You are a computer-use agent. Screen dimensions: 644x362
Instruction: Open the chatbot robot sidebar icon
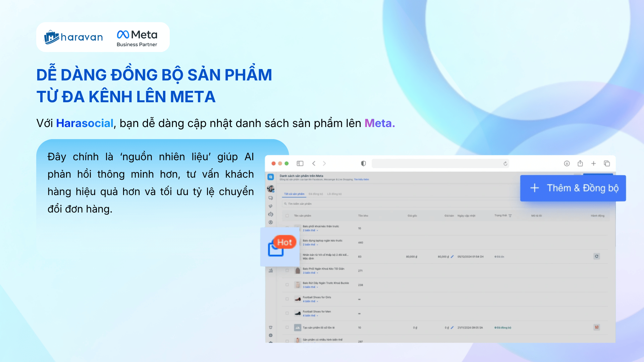coord(271,214)
